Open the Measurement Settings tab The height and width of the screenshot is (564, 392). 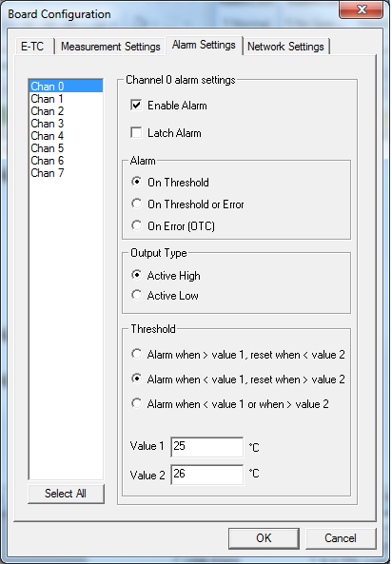110,47
